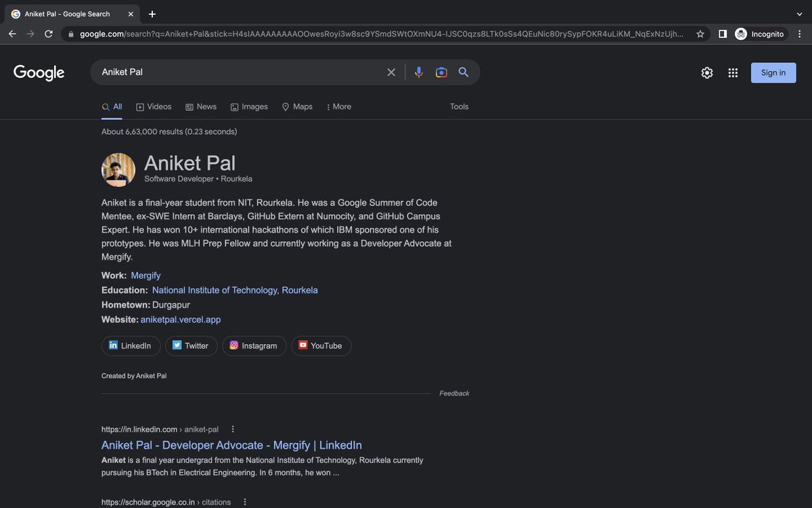Click the 'Durgapur' hometown text

(171, 305)
